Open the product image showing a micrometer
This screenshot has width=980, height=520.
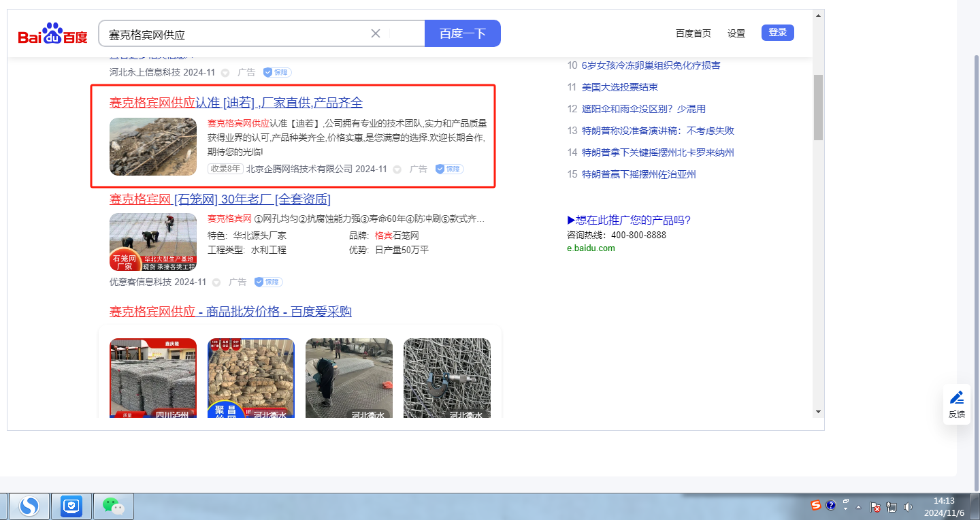tap(447, 378)
